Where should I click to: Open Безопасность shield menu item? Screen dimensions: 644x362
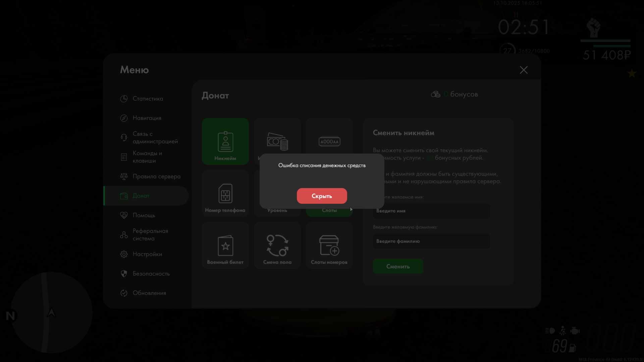pyautogui.click(x=151, y=274)
